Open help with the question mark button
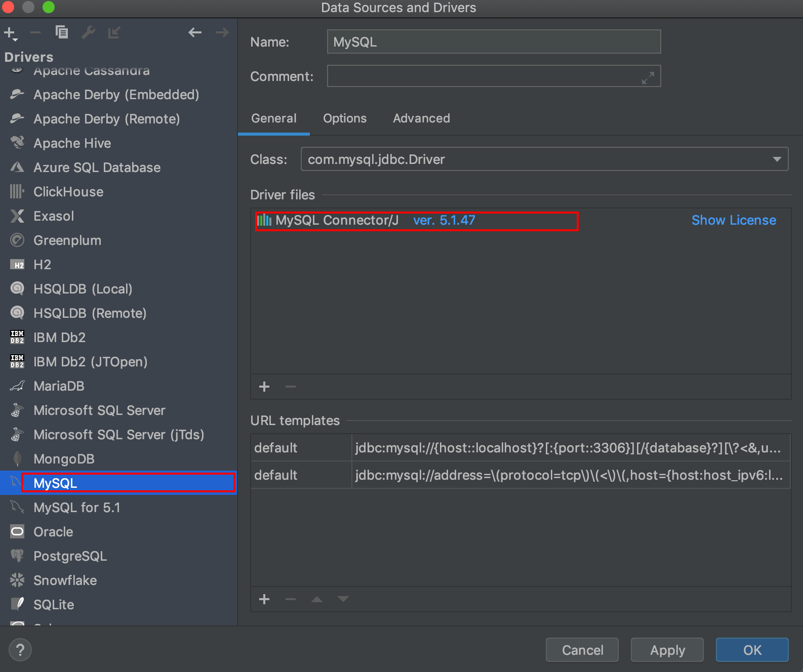 [x=20, y=650]
